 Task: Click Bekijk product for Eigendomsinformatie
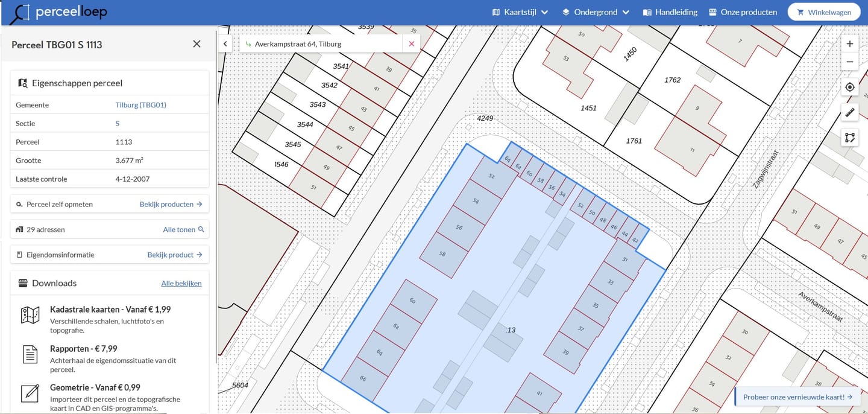175,255
